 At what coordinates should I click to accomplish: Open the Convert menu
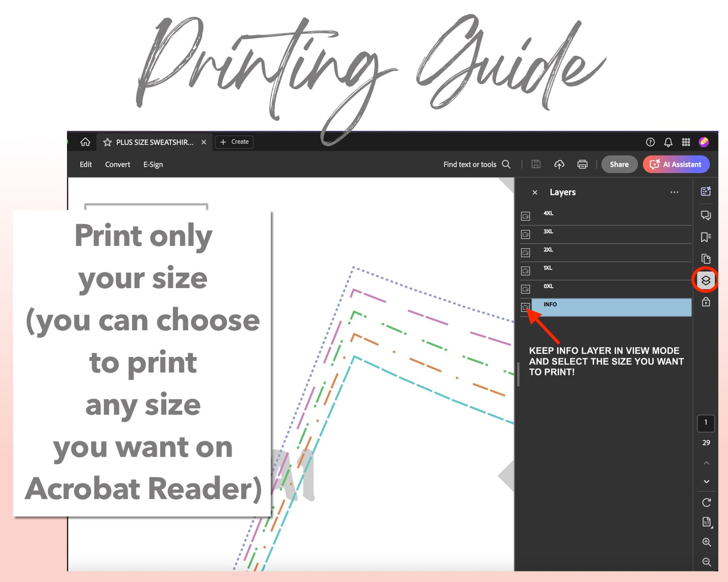coord(117,165)
